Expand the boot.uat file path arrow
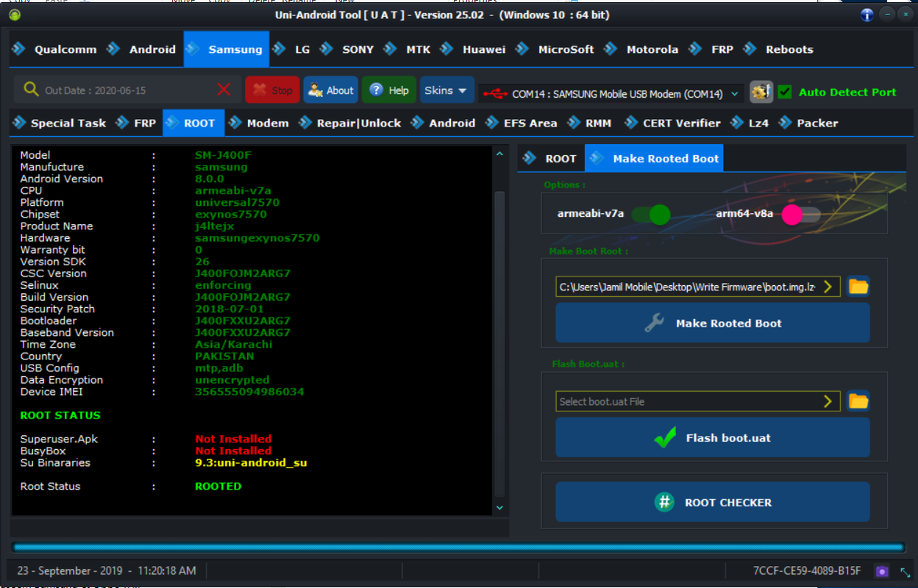Viewport: 918px width, 588px height. coord(828,401)
